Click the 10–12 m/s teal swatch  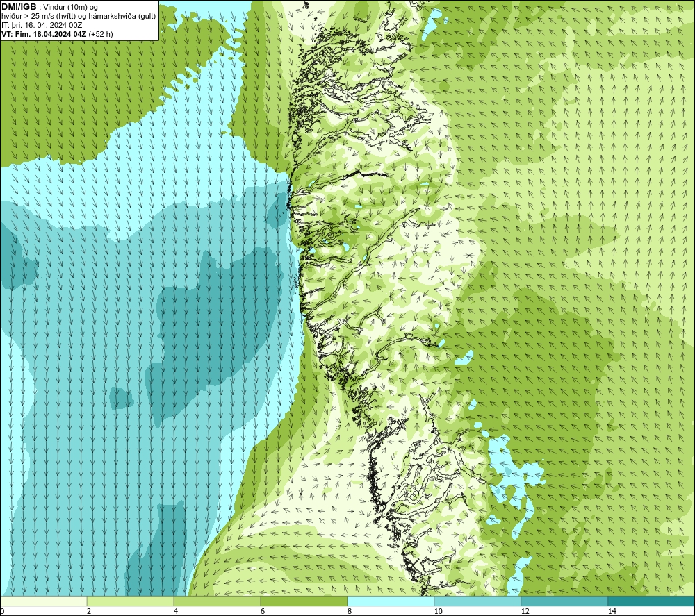click(x=478, y=601)
